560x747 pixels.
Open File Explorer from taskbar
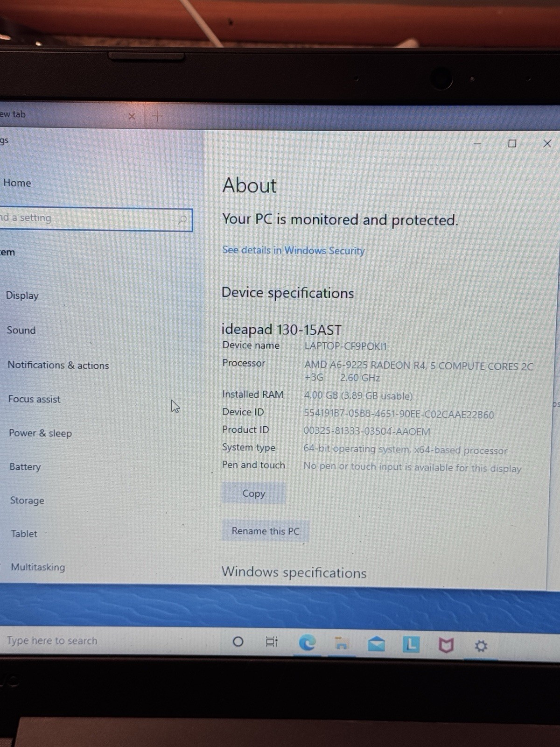pos(342,644)
